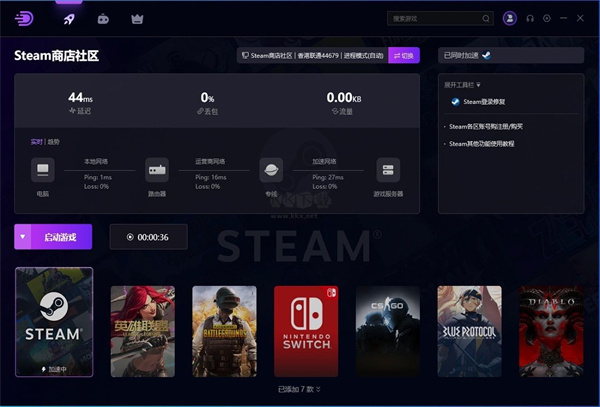
Task: Collapse the 展开工具栏 section
Action: (463, 85)
